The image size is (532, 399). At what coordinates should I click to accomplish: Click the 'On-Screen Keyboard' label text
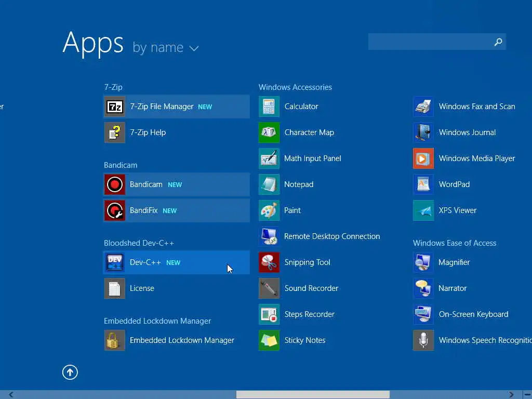tap(473, 314)
